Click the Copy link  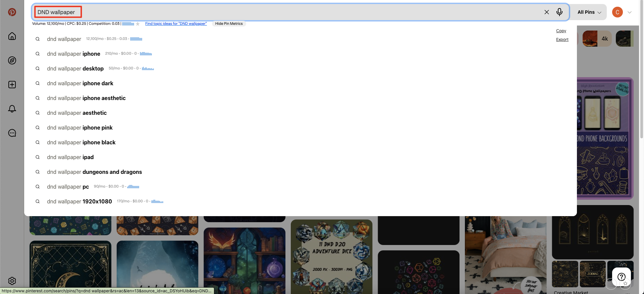coord(561,31)
